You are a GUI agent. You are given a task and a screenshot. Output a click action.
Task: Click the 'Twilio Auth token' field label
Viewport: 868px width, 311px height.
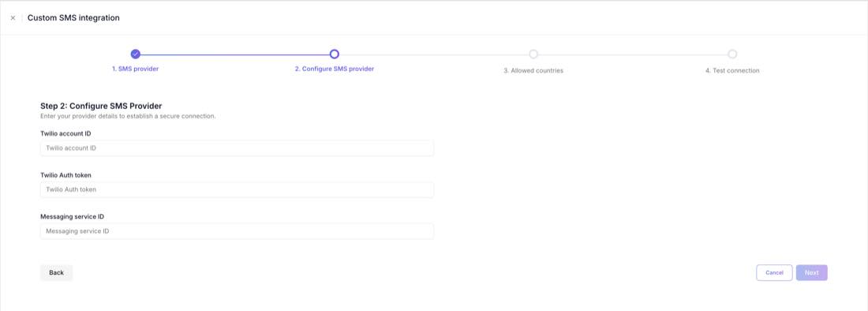click(x=65, y=175)
